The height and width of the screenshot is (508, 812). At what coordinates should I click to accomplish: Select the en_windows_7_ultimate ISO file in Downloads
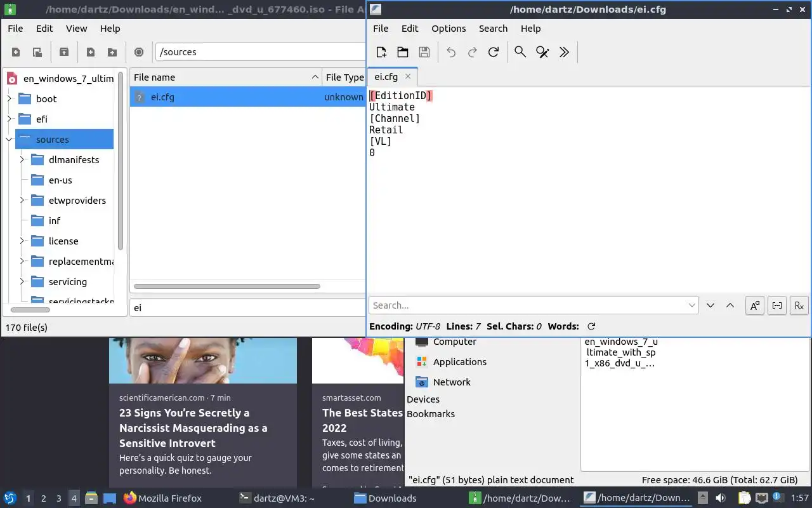(x=621, y=352)
